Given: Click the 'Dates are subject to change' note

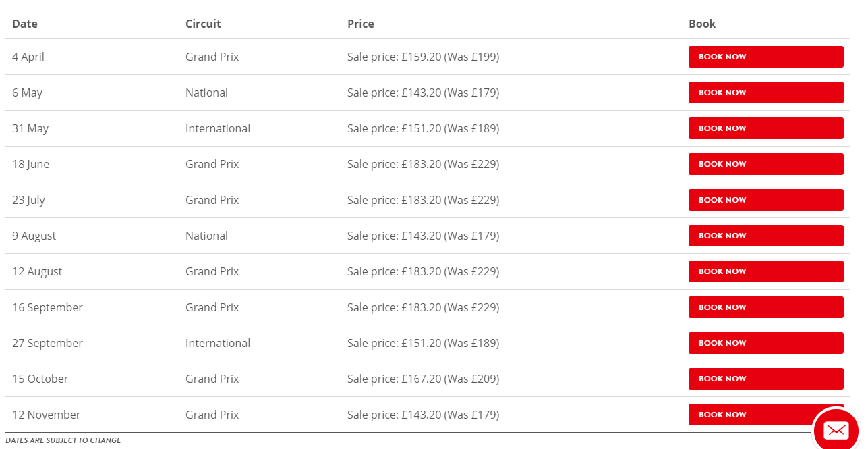Looking at the screenshot, I should click(x=63, y=440).
